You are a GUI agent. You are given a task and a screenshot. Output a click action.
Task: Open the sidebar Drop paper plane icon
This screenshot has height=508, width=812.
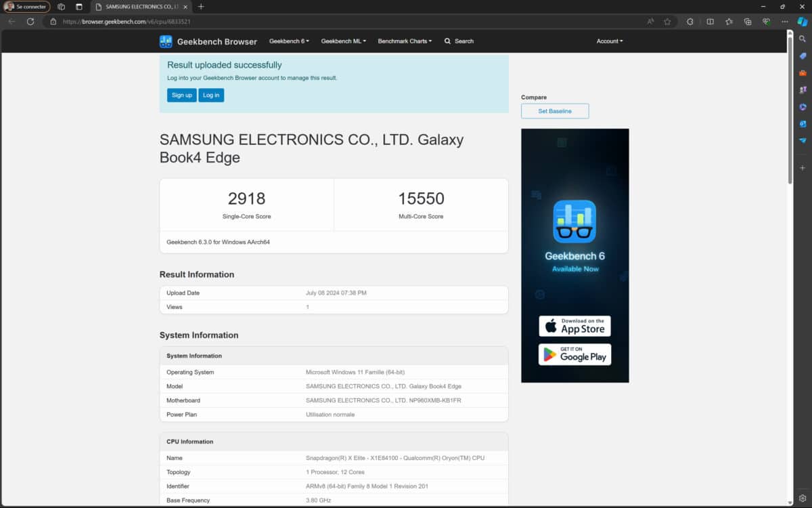803,140
